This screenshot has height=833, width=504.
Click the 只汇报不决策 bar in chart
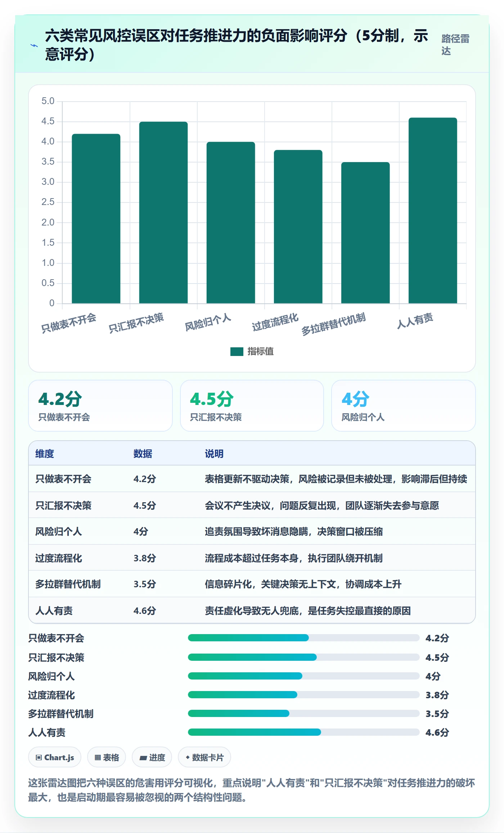163,213
